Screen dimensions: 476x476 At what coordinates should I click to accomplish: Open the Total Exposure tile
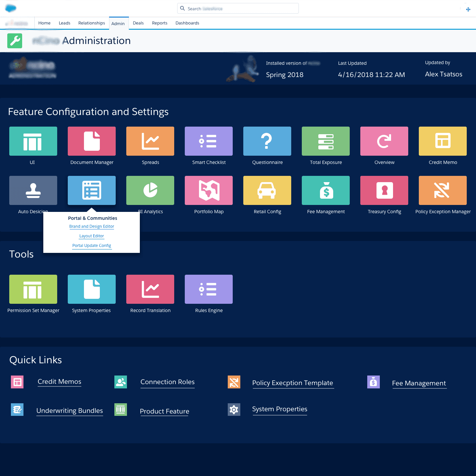pyautogui.click(x=326, y=141)
